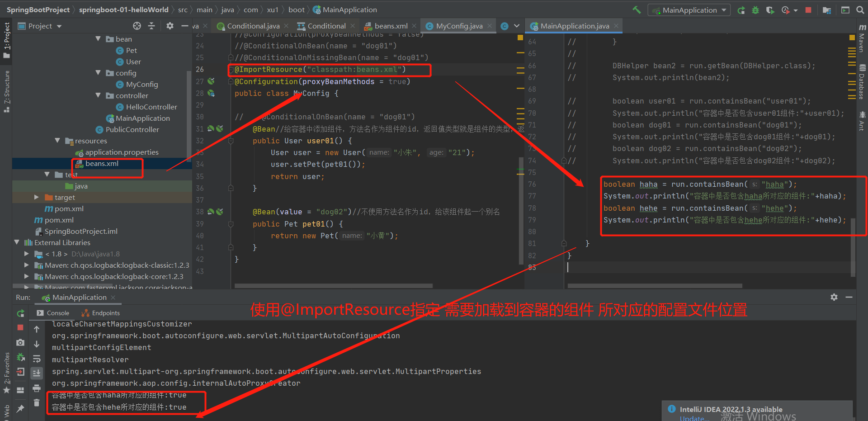Rerun MainApplication from the top toolbar
Viewport: 868px width, 421px height.
(x=741, y=10)
